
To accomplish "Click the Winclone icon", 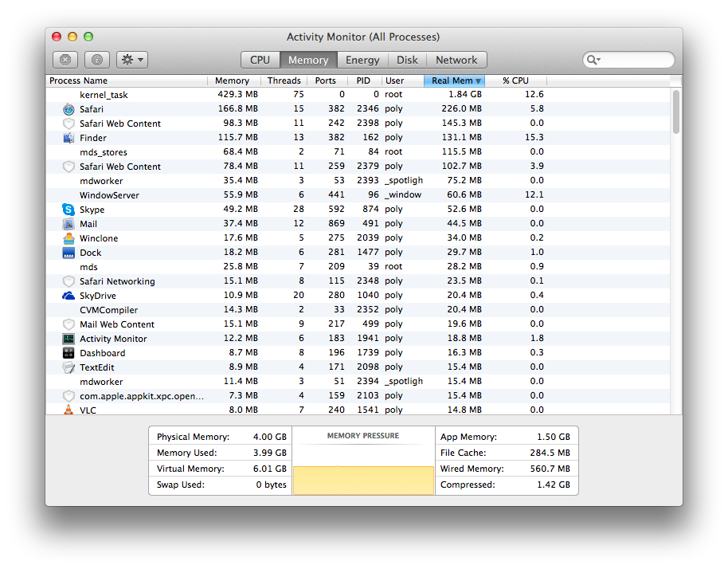I will (x=68, y=238).
